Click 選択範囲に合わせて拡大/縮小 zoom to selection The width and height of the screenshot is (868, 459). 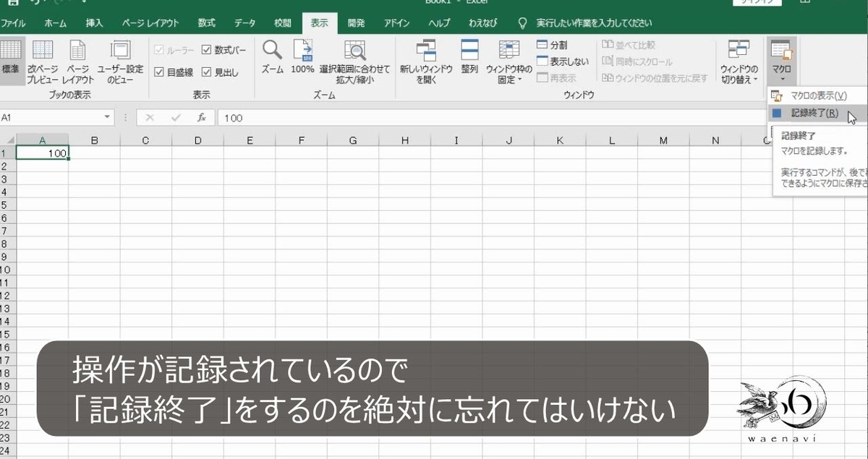coord(354,61)
